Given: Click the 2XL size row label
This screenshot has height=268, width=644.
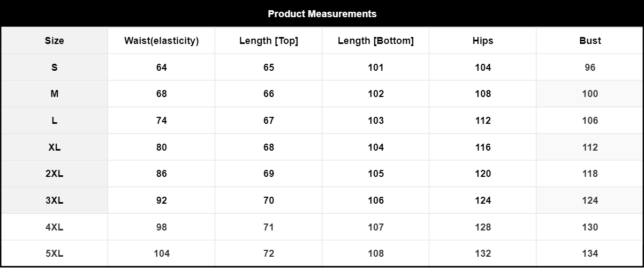Looking at the screenshot, I should (54, 174).
